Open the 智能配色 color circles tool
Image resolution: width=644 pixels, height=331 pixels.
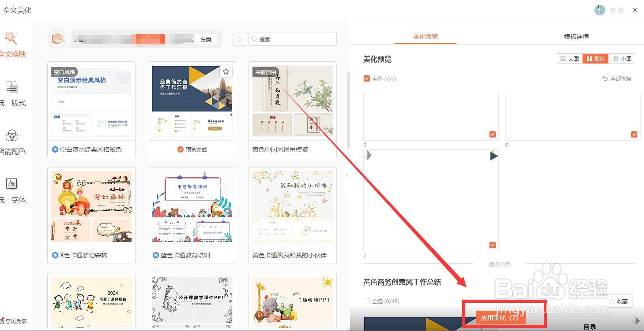tap(12, 142)
